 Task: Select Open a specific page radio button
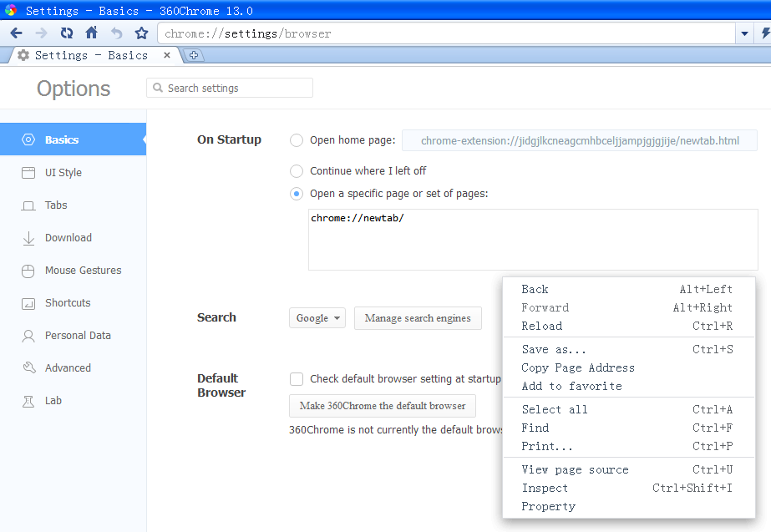297,194
